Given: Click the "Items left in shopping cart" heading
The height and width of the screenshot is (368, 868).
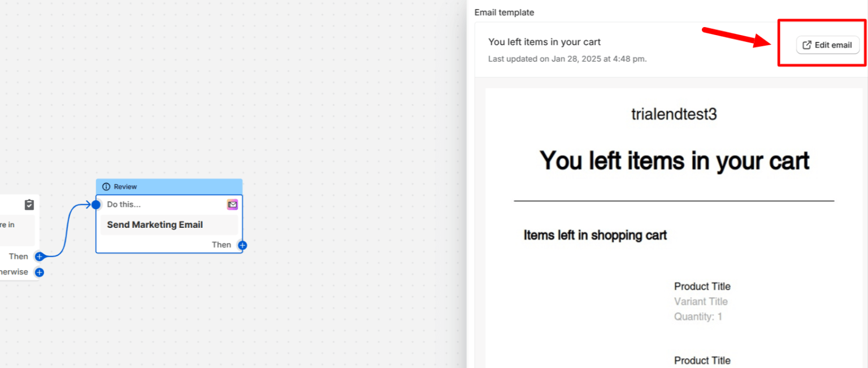Looking at the screenshot, I should click(x=595, y=235).
